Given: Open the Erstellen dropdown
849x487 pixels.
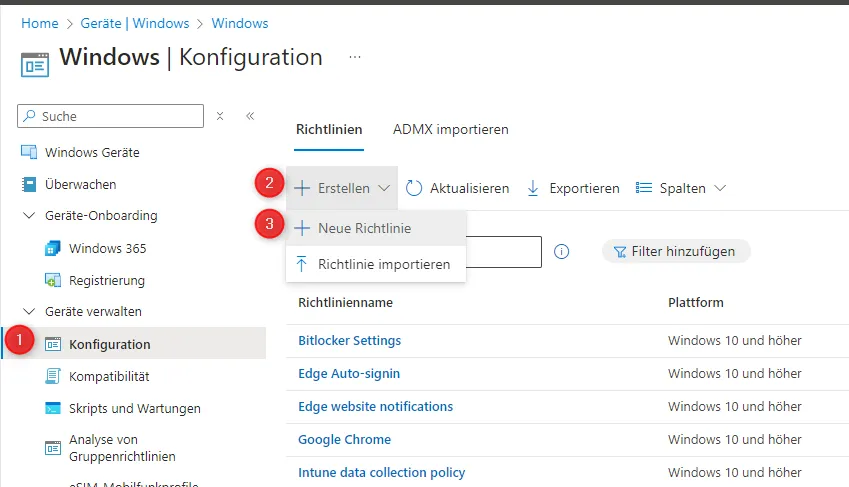Looking at the screenshot, I should [342, 188].
